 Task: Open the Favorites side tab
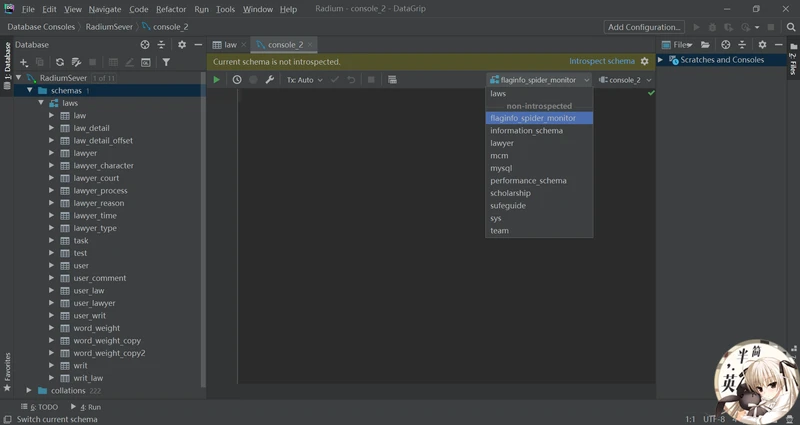[x=7, y=372]
